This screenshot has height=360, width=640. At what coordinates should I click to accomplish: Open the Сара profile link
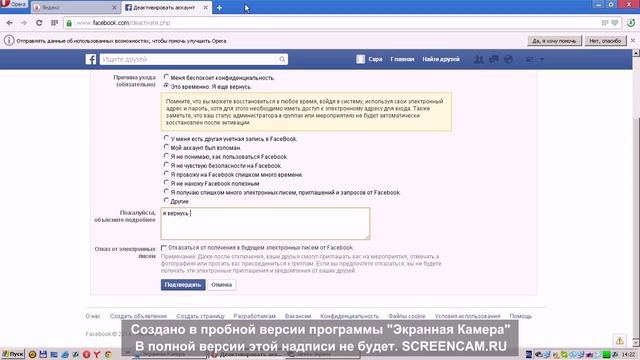(370, 59)
